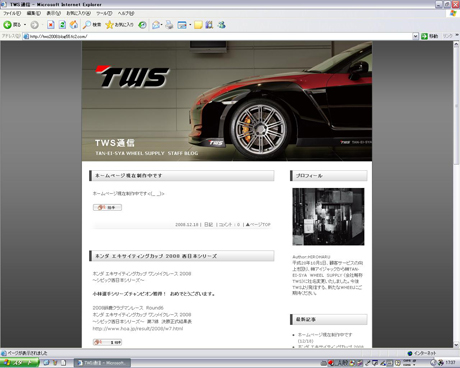Open the recent article ホームページ現在制作中です link
Viewport: 460px width, 368px height.
325,335
